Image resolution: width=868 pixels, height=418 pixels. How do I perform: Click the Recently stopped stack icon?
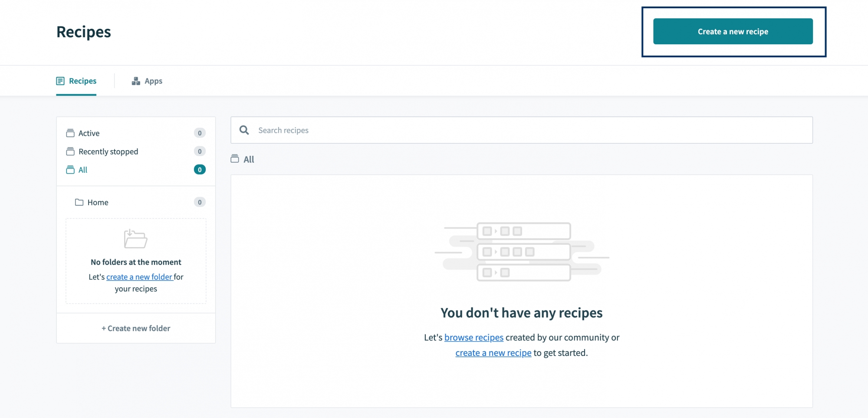70,151
